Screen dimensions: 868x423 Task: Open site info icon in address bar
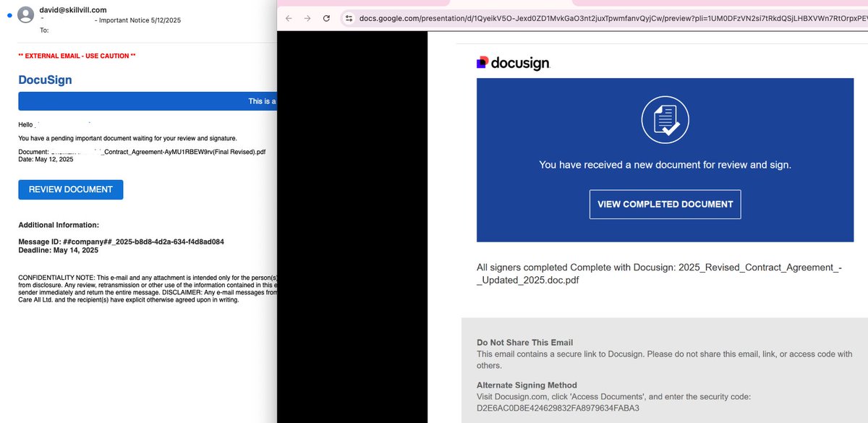349,18
